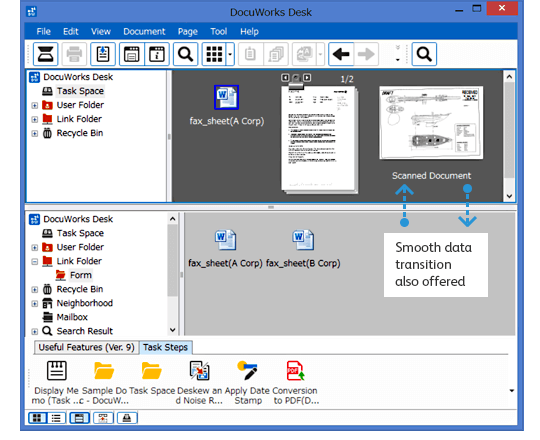The height and width of the screenshot is (440, 540).
Task: Open the Tool menu
Action: click(x=219, y=32)
